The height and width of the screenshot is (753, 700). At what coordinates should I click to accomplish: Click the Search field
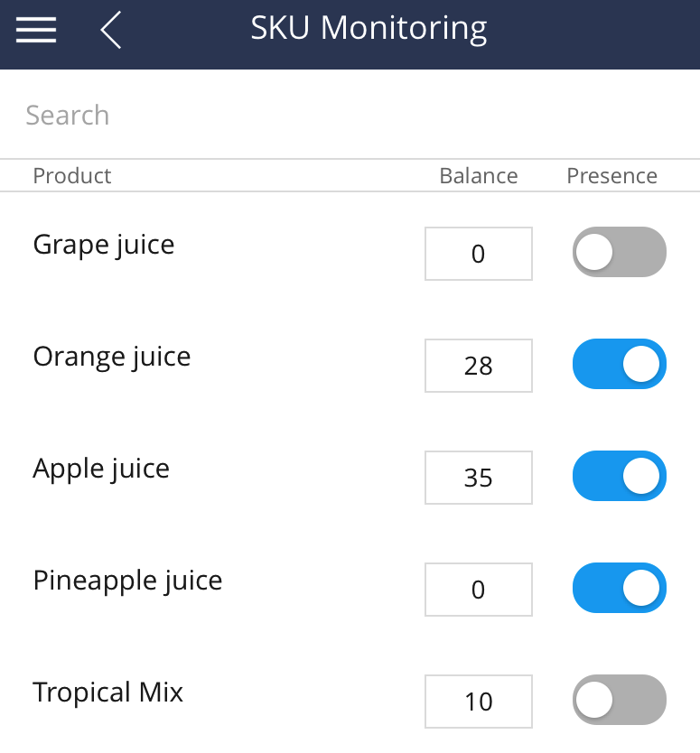350,116
